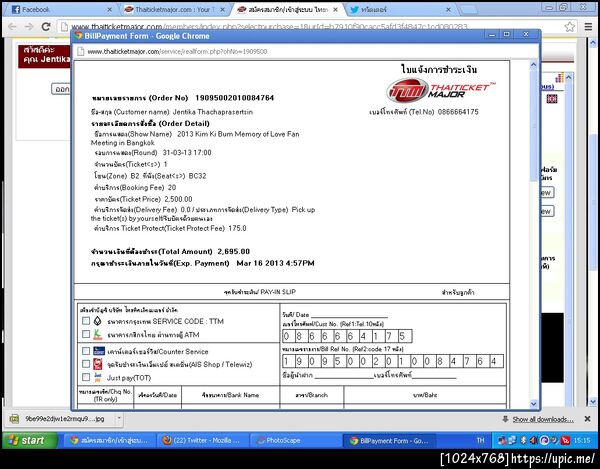Click the ThaiTicket Major logo

coord(439,90)
